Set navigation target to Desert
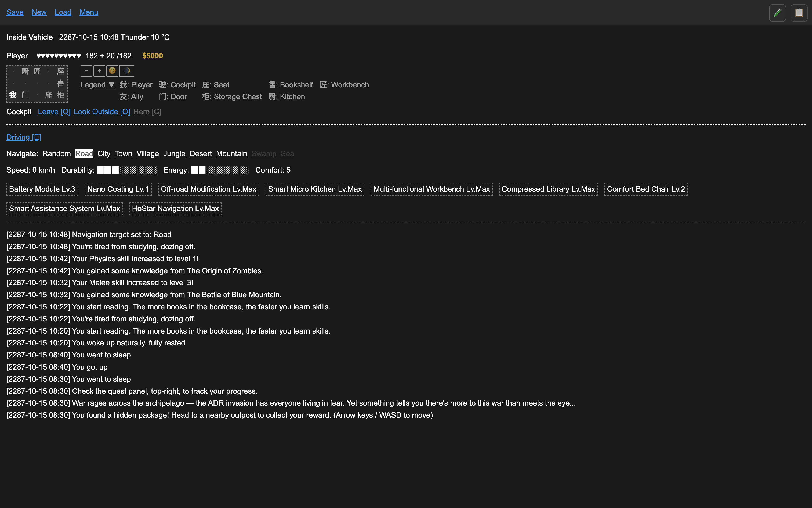812x508 pixels. coord(201,153)
